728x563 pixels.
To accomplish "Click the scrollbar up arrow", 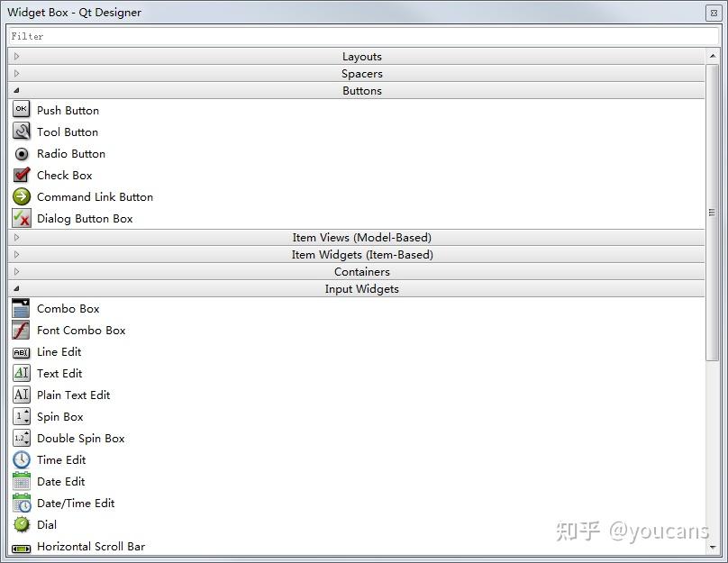I will [x=712, y=56].
